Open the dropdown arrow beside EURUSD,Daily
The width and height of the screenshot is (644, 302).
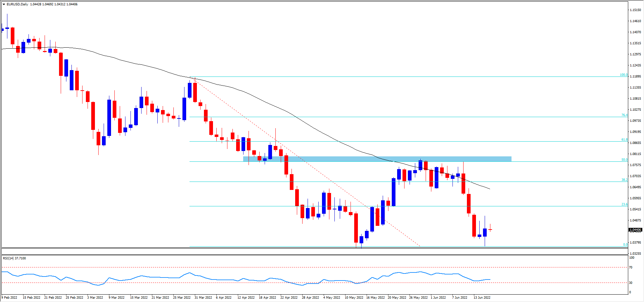click(4, 4)
